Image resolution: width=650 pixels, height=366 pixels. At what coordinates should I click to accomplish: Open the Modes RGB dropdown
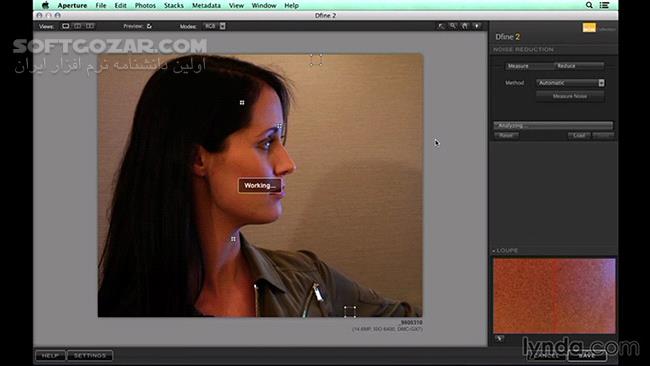point(214,26)
